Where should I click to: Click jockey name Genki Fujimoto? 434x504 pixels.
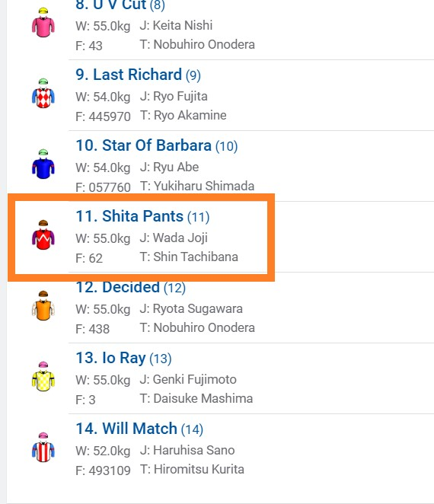tap(194, 379)
